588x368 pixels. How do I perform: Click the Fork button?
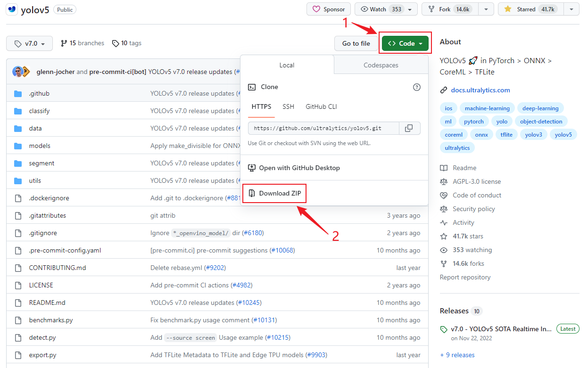click(x=450, y=9)
